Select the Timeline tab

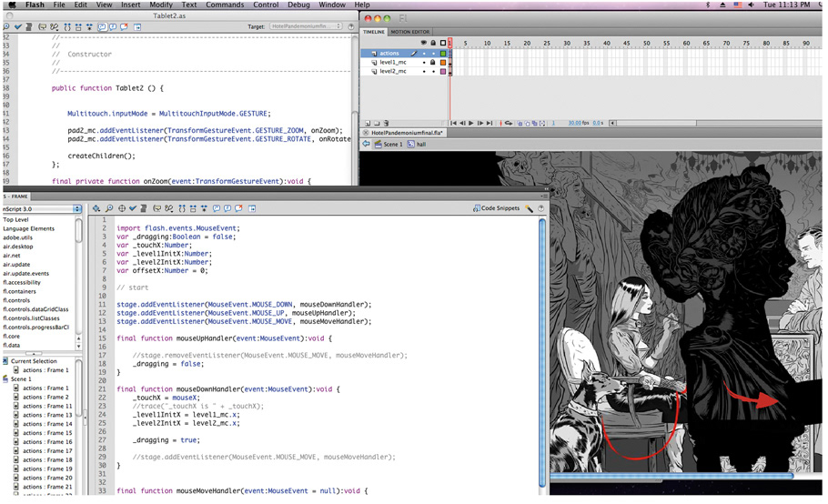pyautogui.click(x=374, y=32)
